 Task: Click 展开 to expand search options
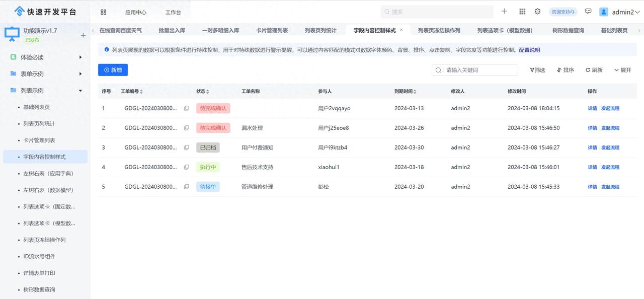623,70
